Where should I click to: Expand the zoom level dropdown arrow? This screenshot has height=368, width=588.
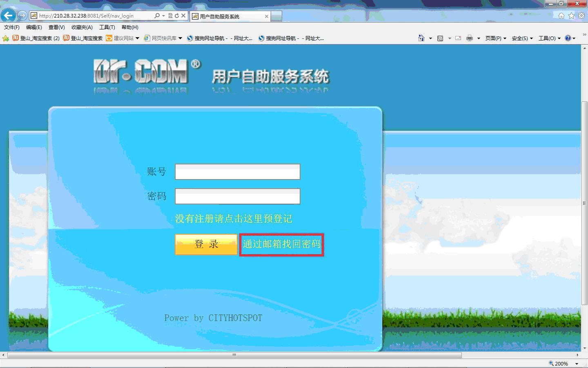[x=577, y=364]
